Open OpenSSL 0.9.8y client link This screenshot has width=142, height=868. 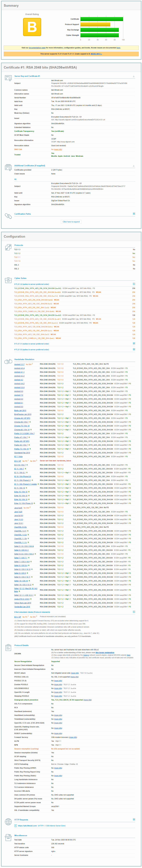click(x=20, y=527)
